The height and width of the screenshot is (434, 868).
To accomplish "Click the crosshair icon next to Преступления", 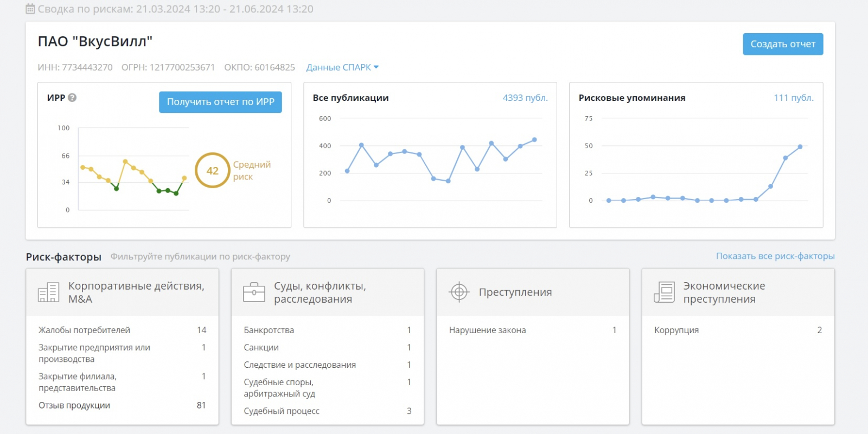I will point(459,292).
